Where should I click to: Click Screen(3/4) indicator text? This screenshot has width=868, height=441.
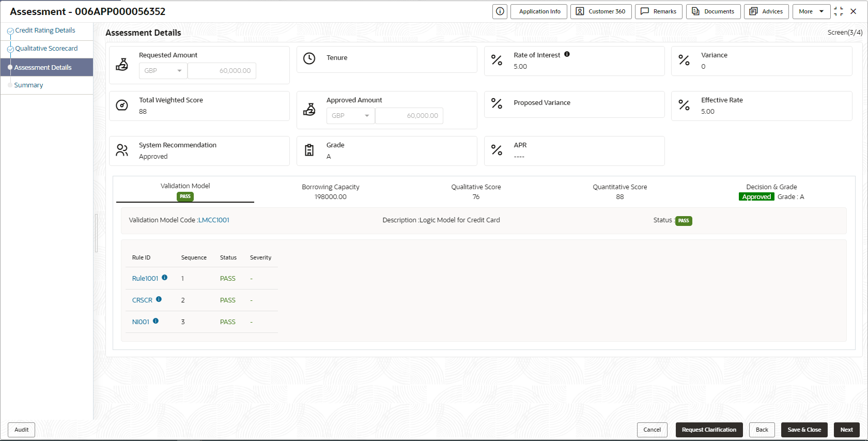click(845, 33)
